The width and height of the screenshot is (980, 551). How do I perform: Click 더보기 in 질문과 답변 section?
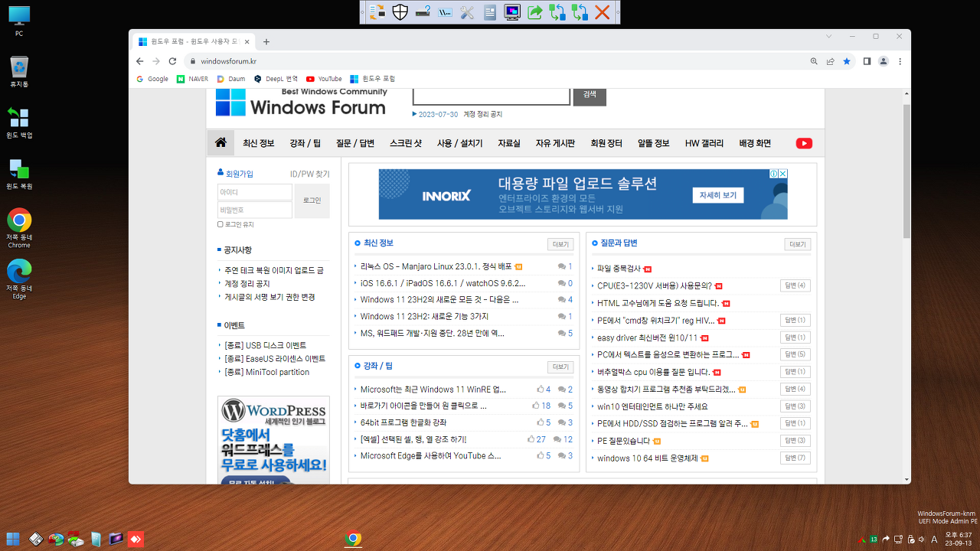(798, 245)
